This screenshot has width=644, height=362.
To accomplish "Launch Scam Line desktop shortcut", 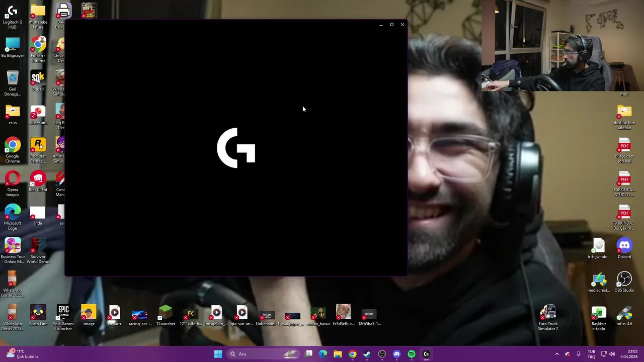I will click(38, 315).
